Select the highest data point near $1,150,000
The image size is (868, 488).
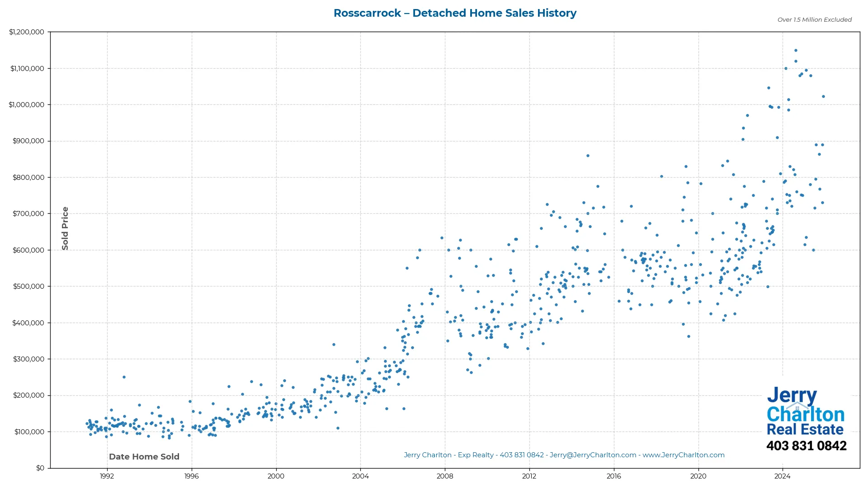coord(796,50)
